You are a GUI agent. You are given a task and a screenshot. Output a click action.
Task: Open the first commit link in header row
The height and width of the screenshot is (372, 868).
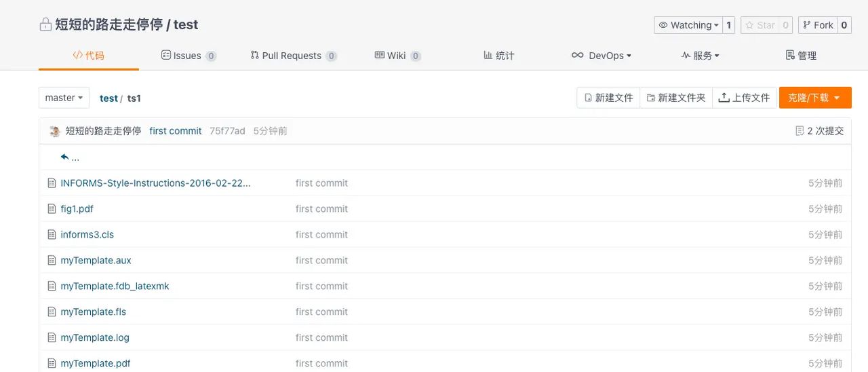(x=176, y=131)
